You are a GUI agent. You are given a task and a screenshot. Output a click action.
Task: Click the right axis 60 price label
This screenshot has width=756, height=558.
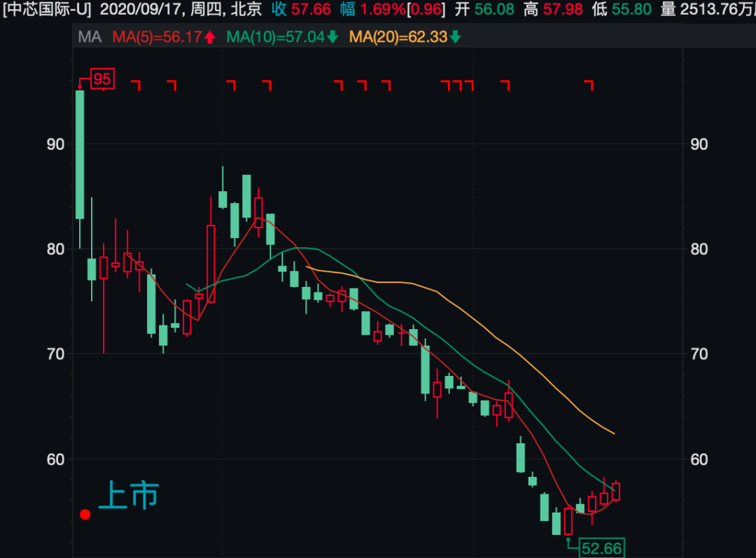point(699,459)
